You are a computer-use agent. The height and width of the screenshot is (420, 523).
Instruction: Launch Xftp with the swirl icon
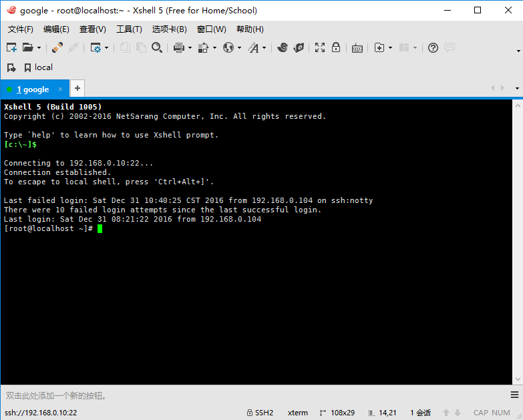click(x=283, y=47)
